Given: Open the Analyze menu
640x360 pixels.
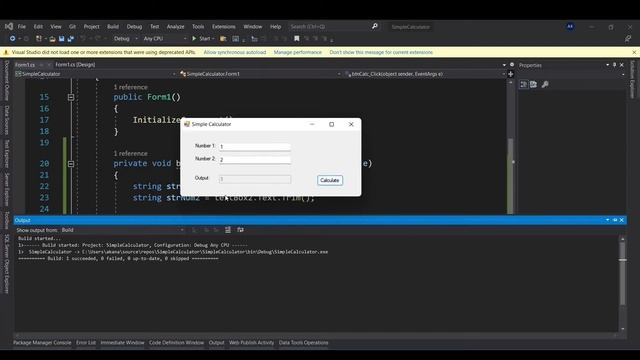Looking at the screenshot, I should [x=176, y=27].
